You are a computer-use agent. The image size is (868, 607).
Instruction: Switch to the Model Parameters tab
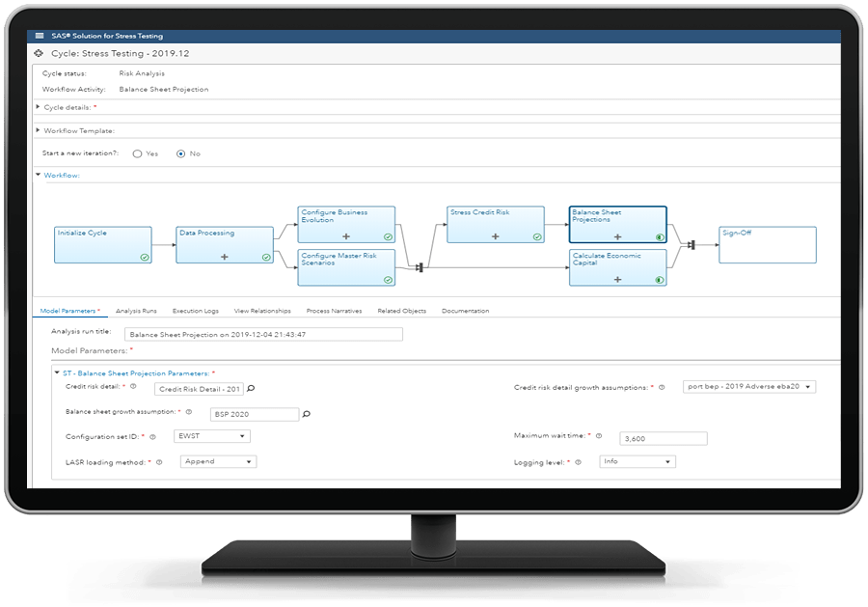pyautogui.click(x=69, y=312)
